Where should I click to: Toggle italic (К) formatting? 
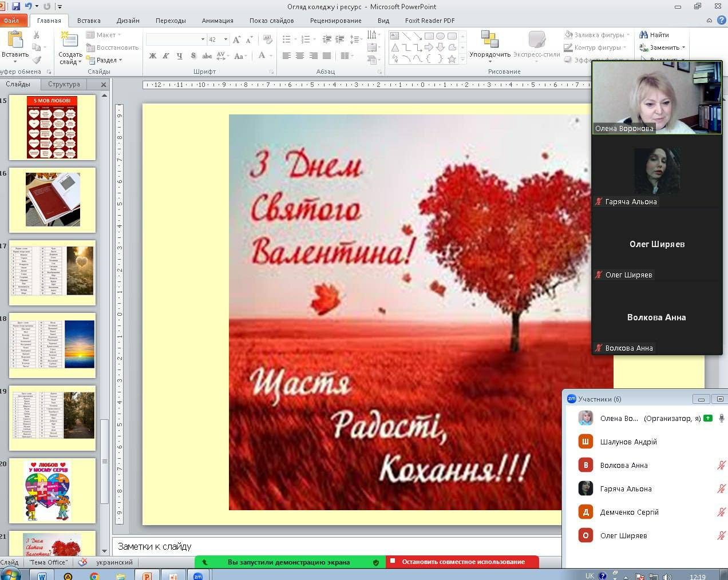[x=166, y=56]
